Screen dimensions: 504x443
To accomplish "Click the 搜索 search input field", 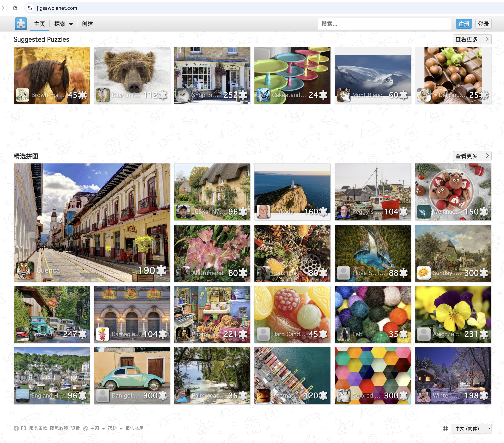I will pyautogui.click(x=384, y=24).
